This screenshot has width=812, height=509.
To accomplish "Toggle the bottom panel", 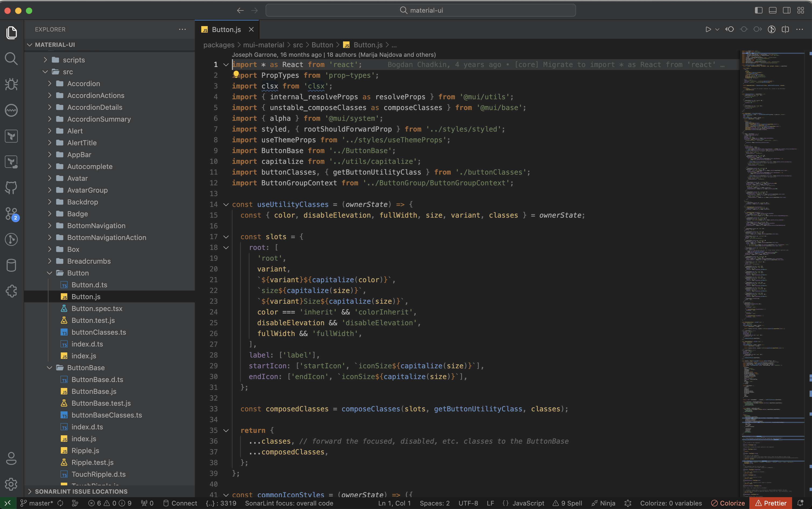I will 773,10.
